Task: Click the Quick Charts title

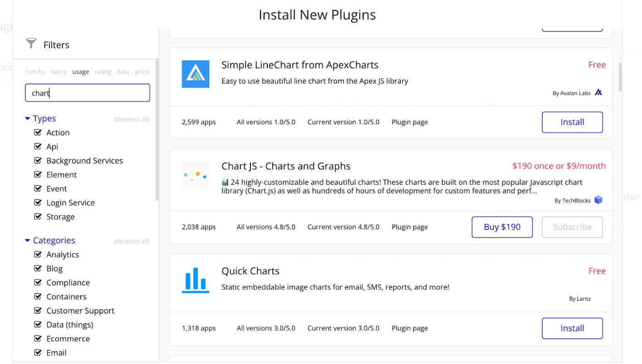Action: [250, 271]
